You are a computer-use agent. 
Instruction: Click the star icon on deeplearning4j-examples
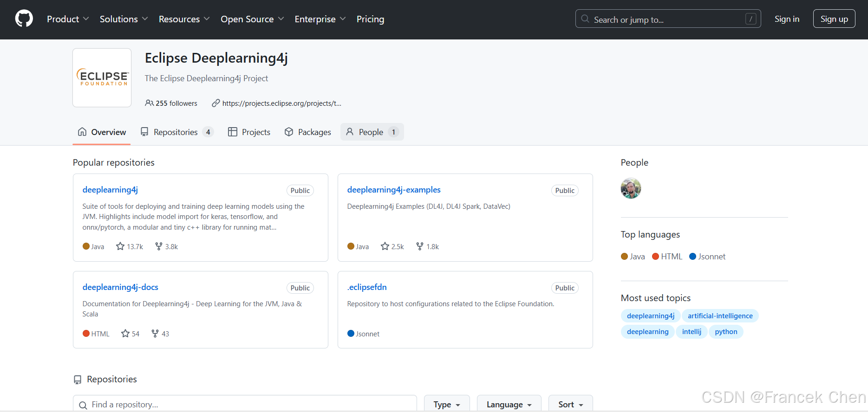click(x=385, y=246)
